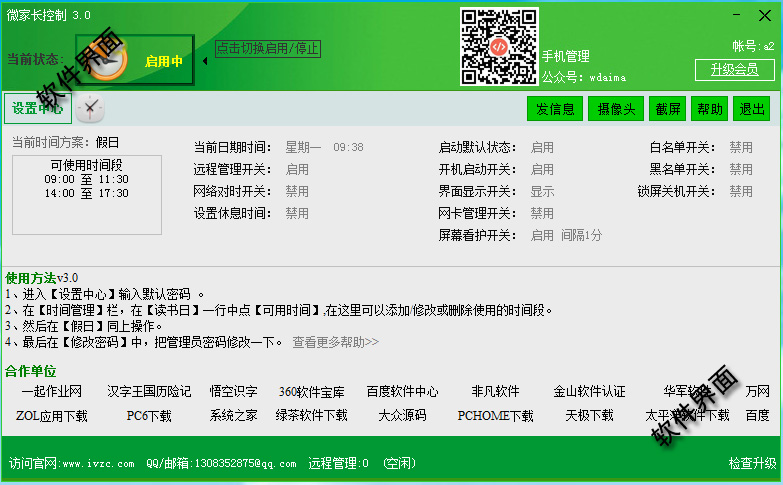Open the 升级会员 upgrade link

735,69
